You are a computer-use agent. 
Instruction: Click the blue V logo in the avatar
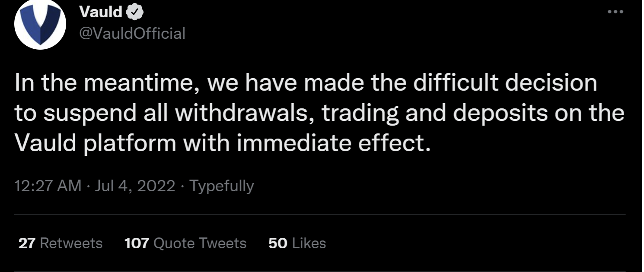[40, 27]
